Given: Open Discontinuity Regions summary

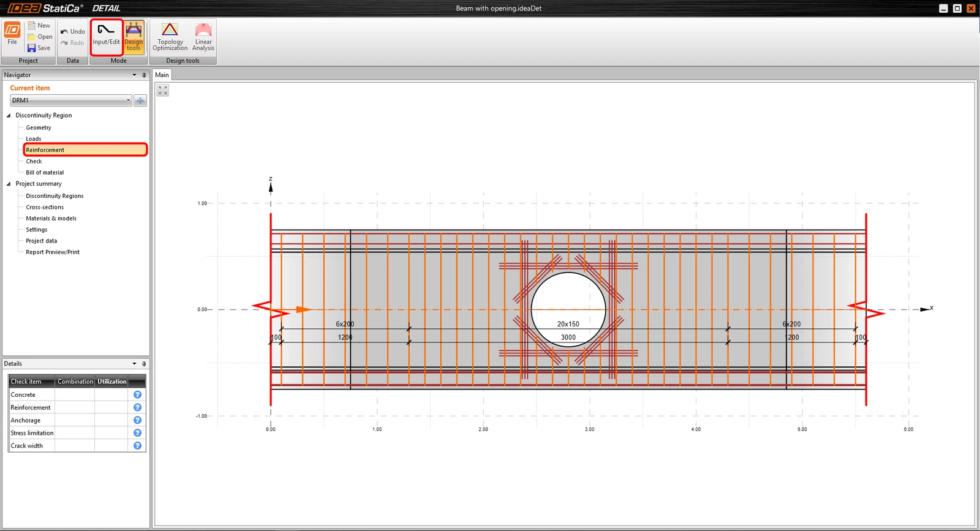Looking at the screenshot, I should tap(55, 196).
